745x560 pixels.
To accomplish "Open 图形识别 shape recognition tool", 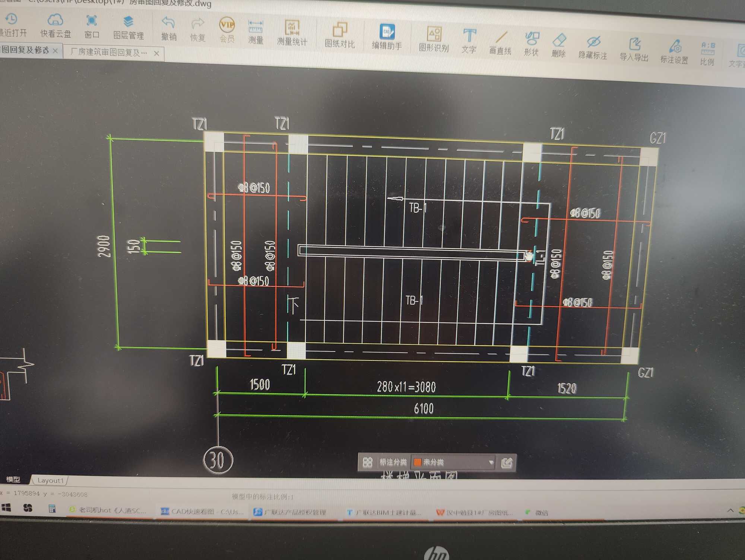I will coord(434,39).
